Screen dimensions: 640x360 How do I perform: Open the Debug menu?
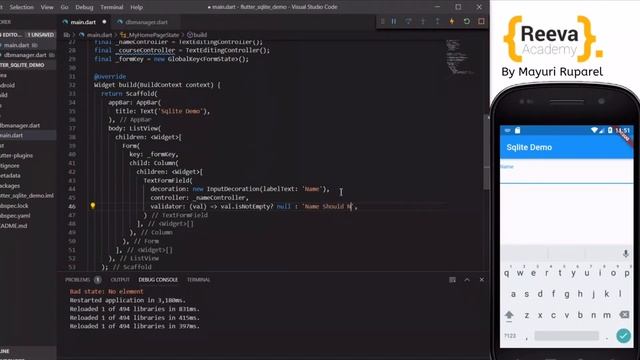coord(84,7)
